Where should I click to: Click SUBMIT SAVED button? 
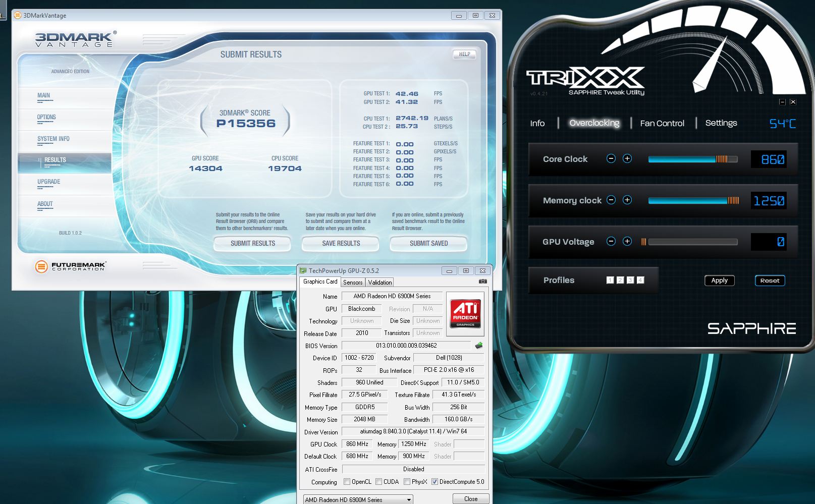(428, 243)
